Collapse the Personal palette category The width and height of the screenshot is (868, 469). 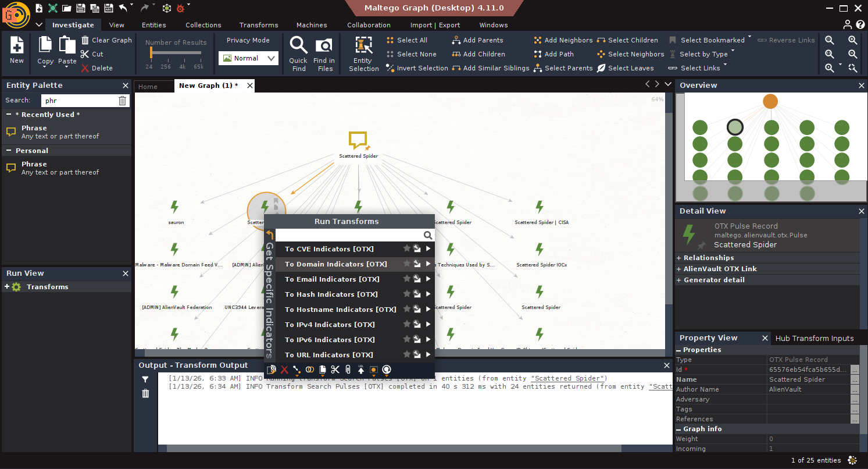coord(9,151)
